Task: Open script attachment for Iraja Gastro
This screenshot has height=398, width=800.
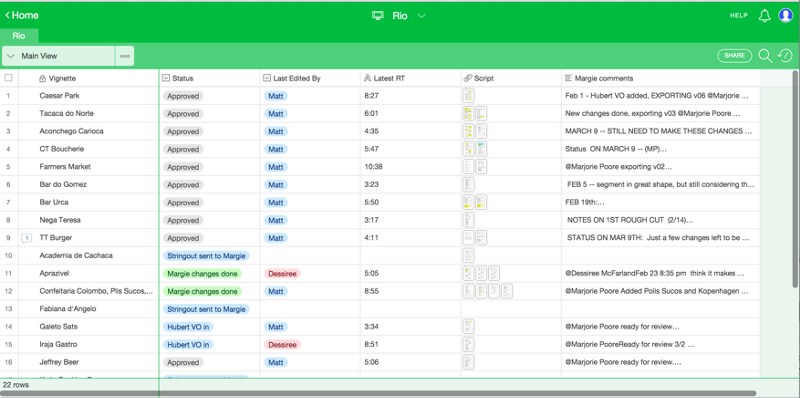Action: pyautogui.click(x=468, y=344)
